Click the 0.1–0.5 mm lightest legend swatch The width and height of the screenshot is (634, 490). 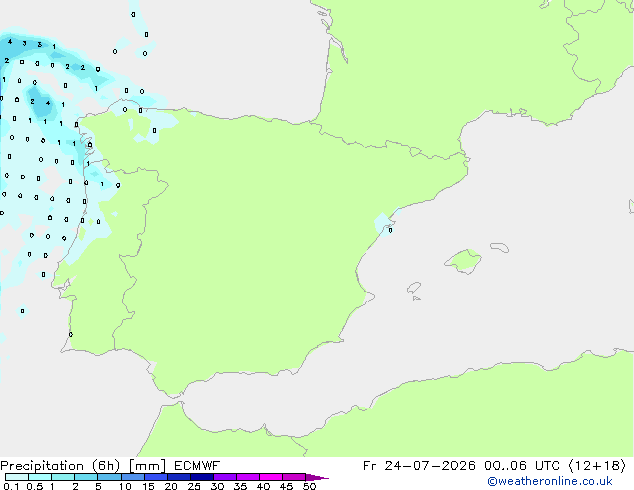[x=17, y=477]
